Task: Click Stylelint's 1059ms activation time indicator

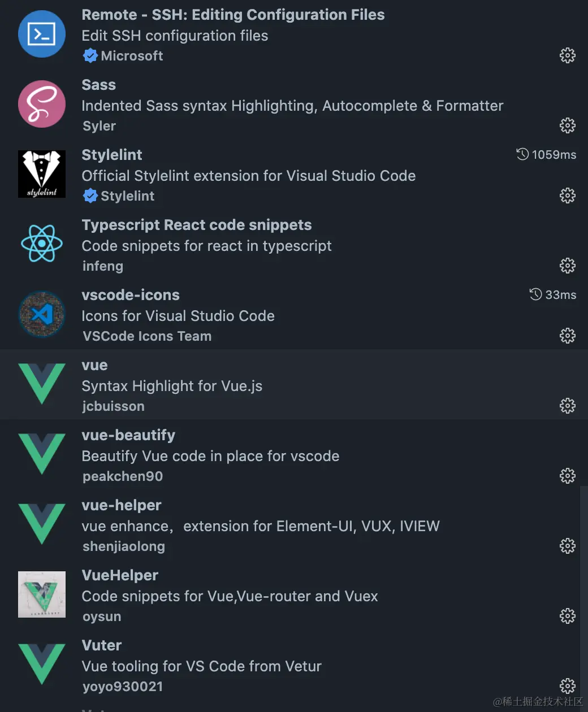Action: (546, 155)
